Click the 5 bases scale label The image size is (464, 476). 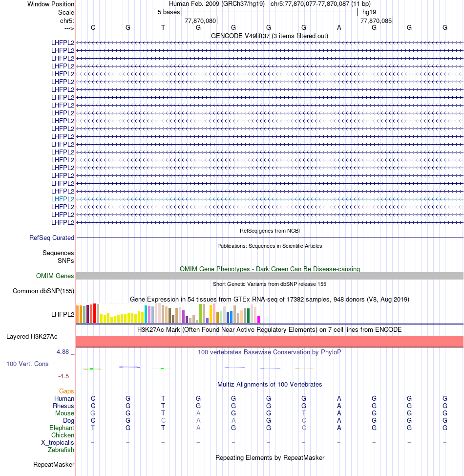(169, 12)
